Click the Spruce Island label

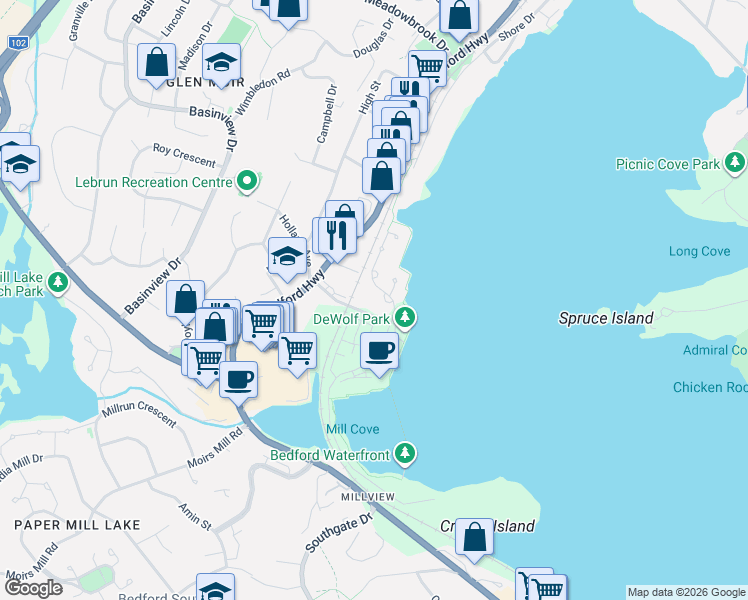click(606, 318)
